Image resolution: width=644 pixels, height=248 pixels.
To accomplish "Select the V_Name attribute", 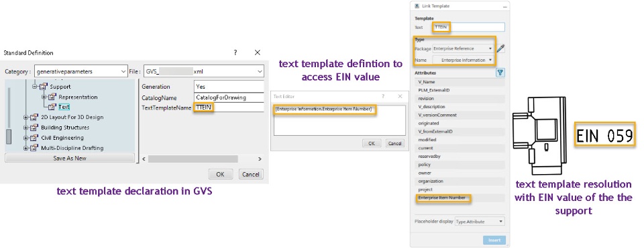I will pyautogui.click(x=460, y=82).
